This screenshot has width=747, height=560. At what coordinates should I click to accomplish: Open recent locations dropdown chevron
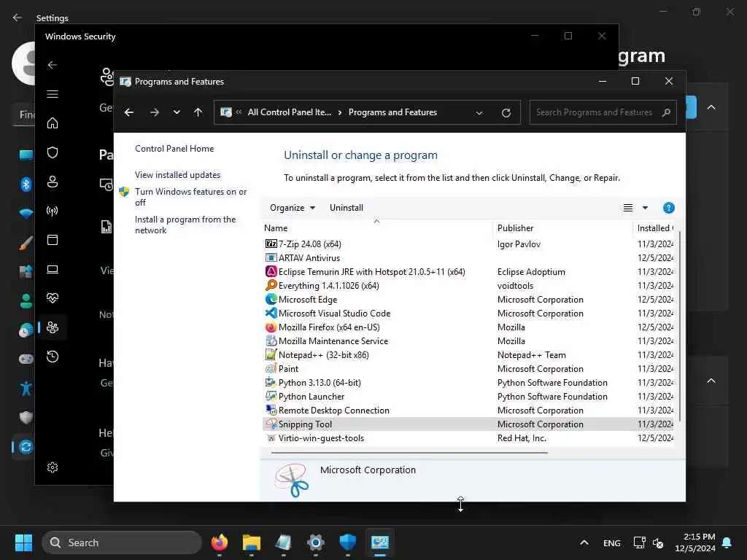pos(177,112)
